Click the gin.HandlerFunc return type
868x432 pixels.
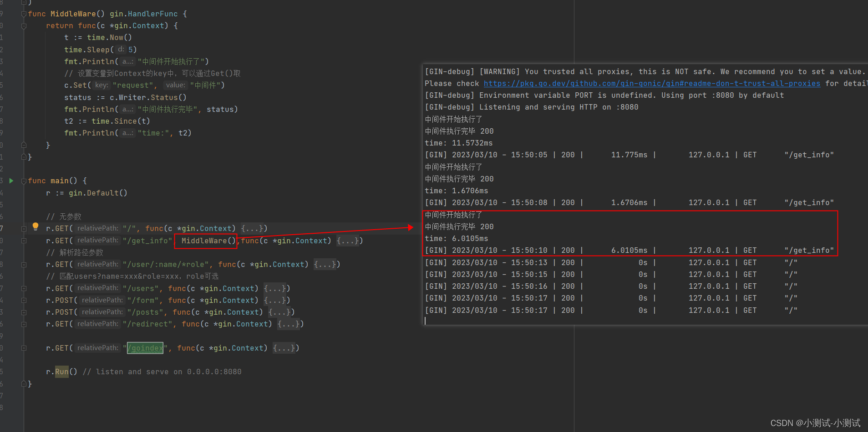pos(143,14)
